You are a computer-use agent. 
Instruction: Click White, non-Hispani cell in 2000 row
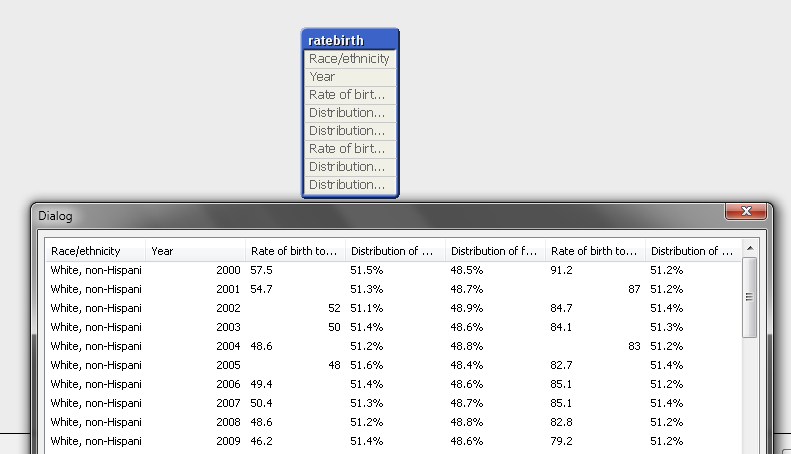coord(96,270)
